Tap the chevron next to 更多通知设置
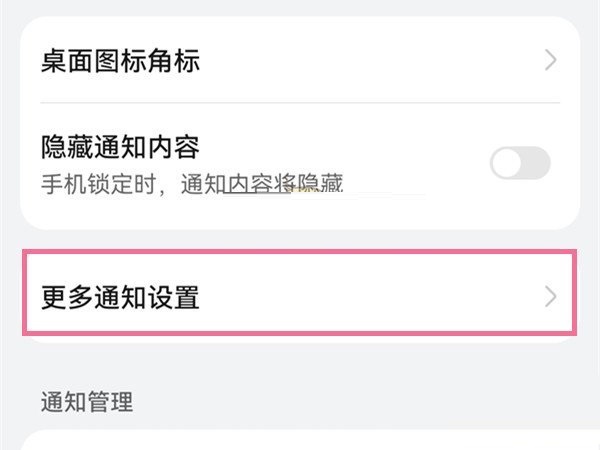The height and width of the screenshot is (450, 600). pos(550,296)
